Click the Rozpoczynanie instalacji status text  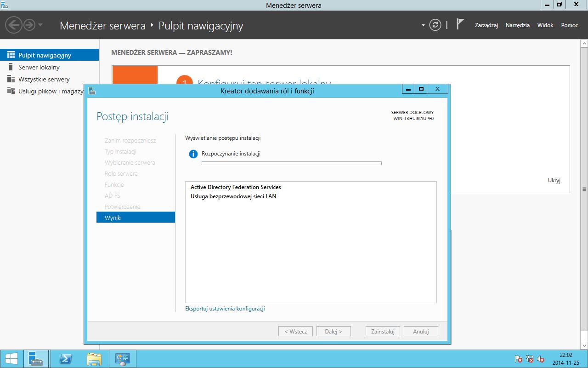pyautogui.click(x=231, y=154)
